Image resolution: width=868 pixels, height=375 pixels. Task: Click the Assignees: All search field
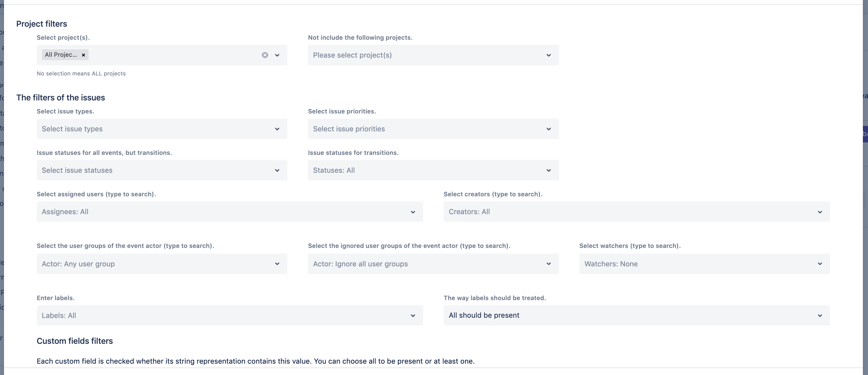point(222,212)
